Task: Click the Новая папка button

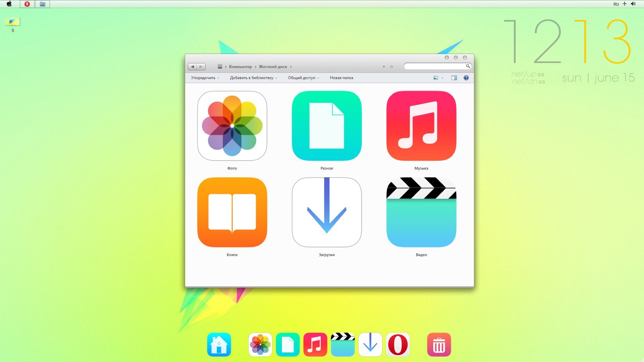Action: 341,78
